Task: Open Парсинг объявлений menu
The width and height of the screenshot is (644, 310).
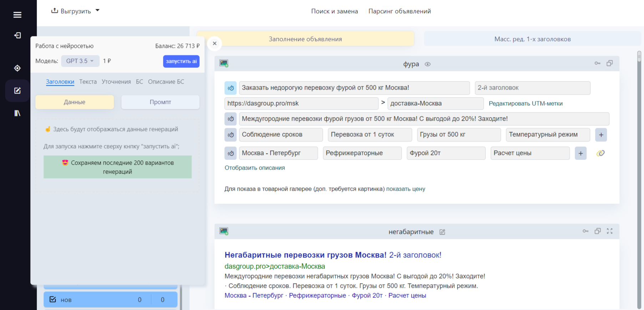Action: coord(400,11)
